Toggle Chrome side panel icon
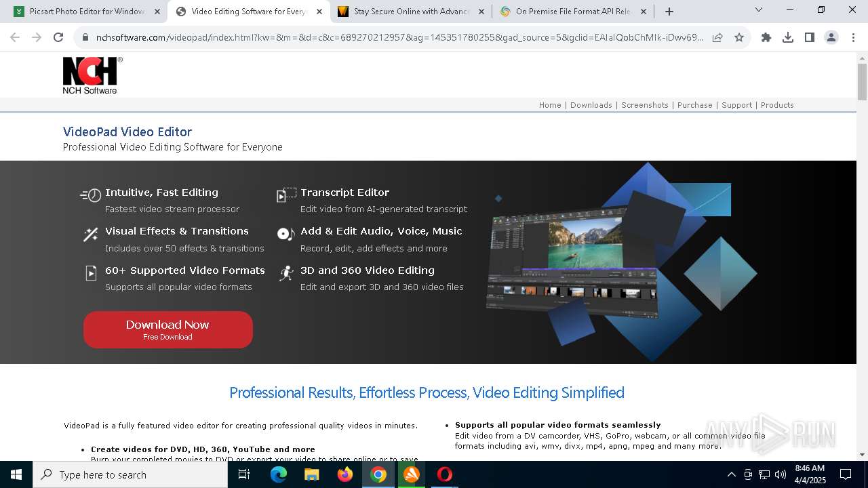 pyautogui.click(x=810, y=37)
